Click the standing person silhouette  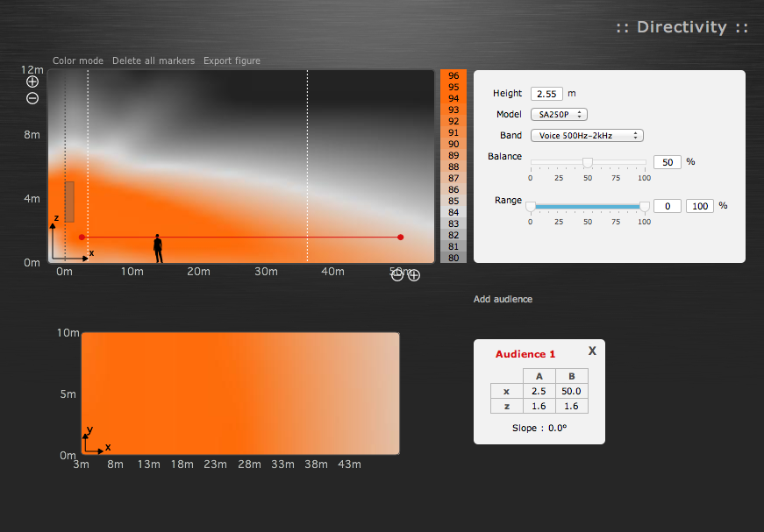coord(158,249)
